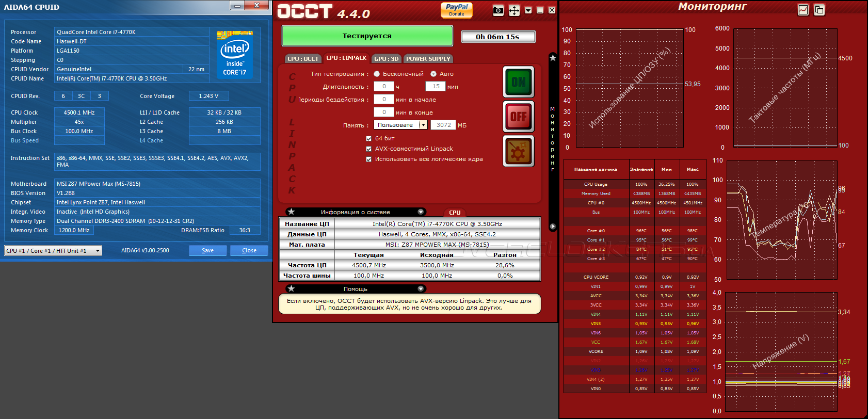Click the Название датчика column header

tap(596, 169)
